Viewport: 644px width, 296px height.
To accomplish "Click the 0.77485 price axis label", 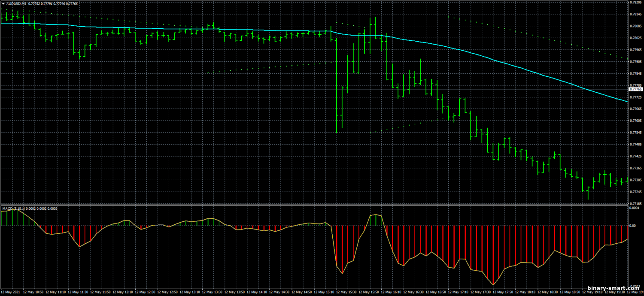I will pyautogui.click(x=636, y=145).
